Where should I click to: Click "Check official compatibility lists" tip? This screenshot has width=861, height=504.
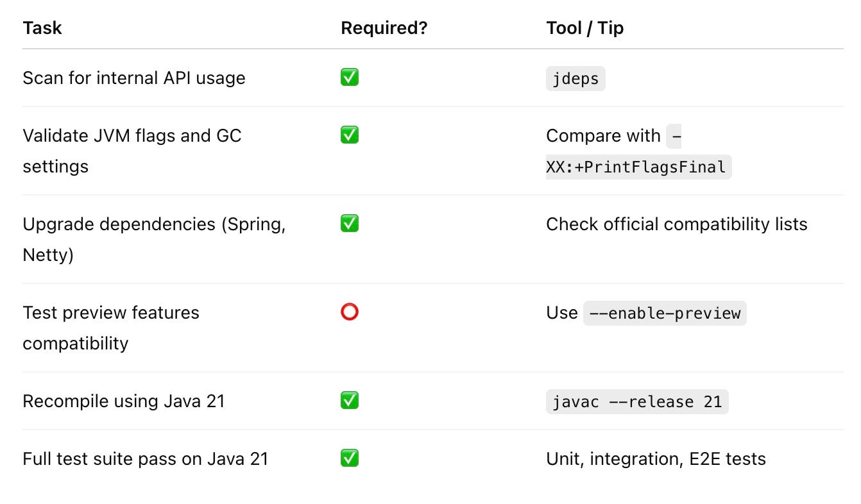coord(676,224)
